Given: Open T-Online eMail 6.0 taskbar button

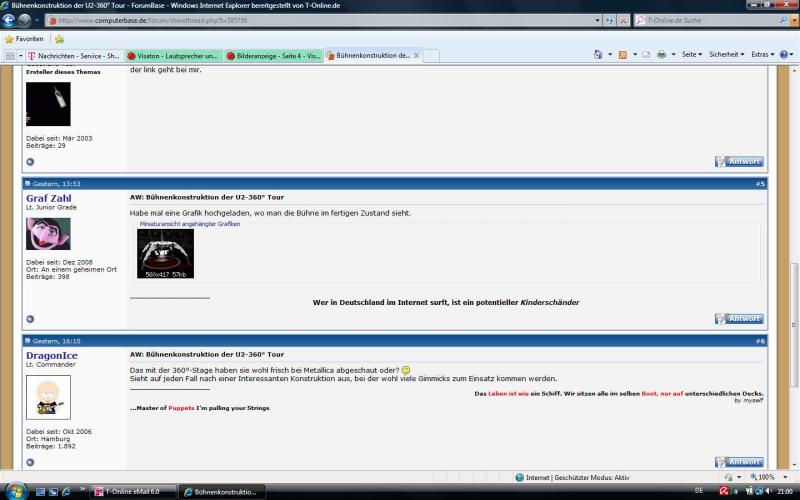Looking at the screenshot, I should (134, 492).
